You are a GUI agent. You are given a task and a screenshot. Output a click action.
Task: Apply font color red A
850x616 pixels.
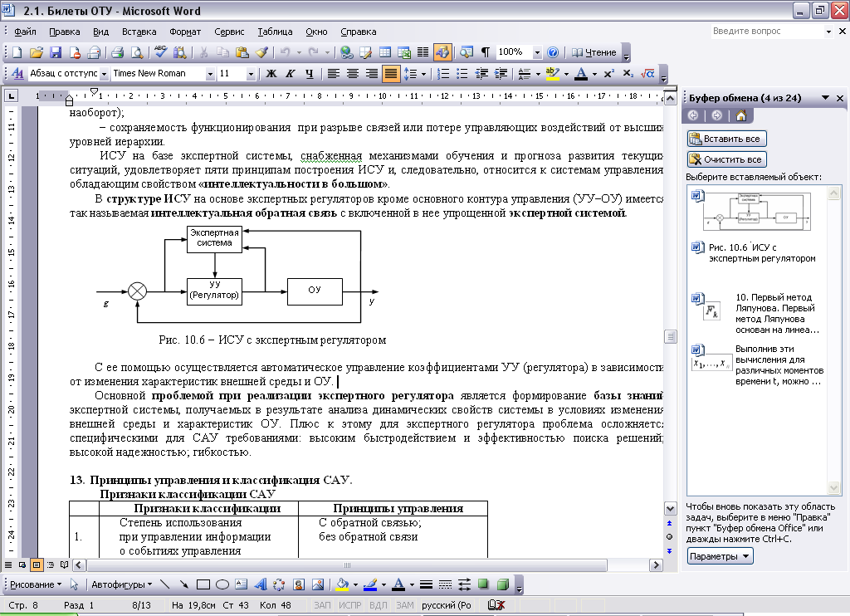click(581, 73)
